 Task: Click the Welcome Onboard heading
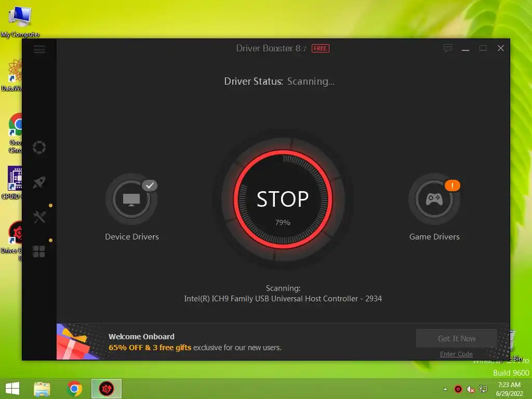point(141,337)
